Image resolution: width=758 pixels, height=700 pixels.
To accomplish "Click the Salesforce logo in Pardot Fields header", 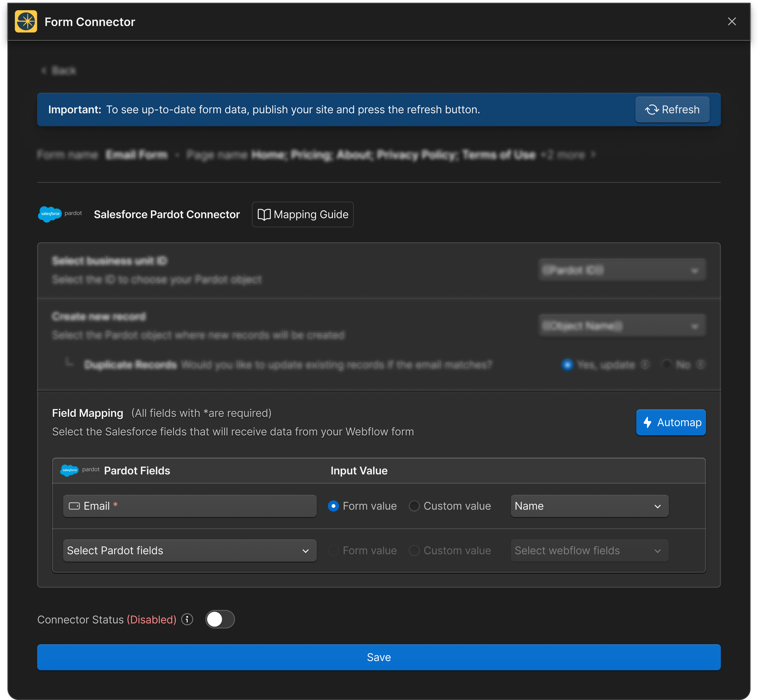I will pyautogui.click(x=69, y=470).
